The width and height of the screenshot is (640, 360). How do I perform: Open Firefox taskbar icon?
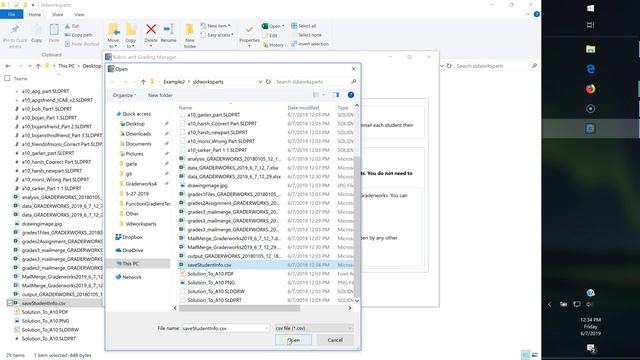click(590, 89)
